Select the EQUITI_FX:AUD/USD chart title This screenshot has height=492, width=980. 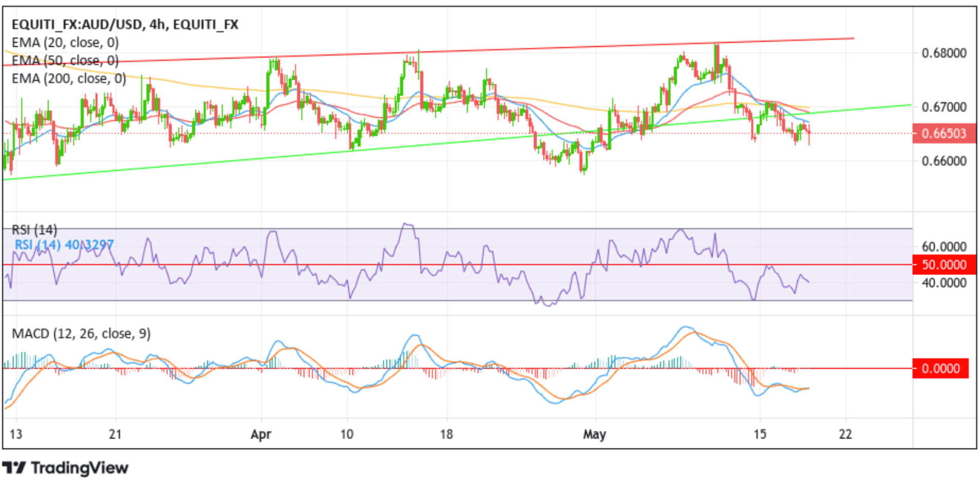(x=125, y=25)
